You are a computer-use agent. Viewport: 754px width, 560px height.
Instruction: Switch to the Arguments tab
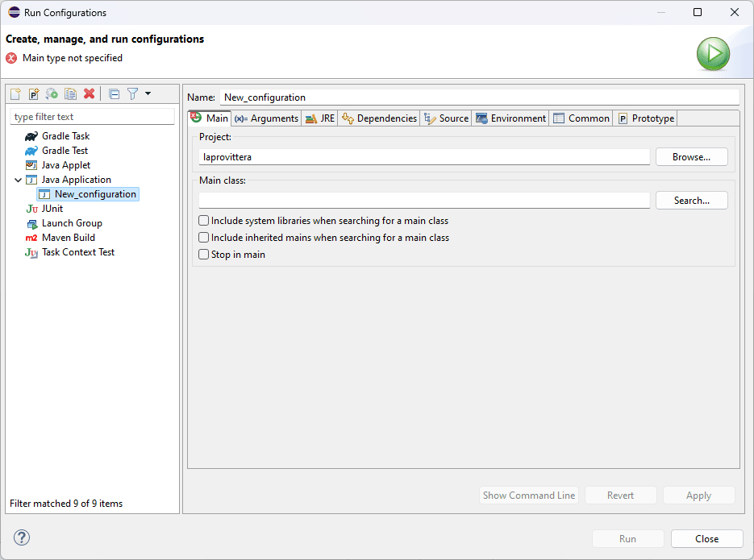click(x=266, y=118)
